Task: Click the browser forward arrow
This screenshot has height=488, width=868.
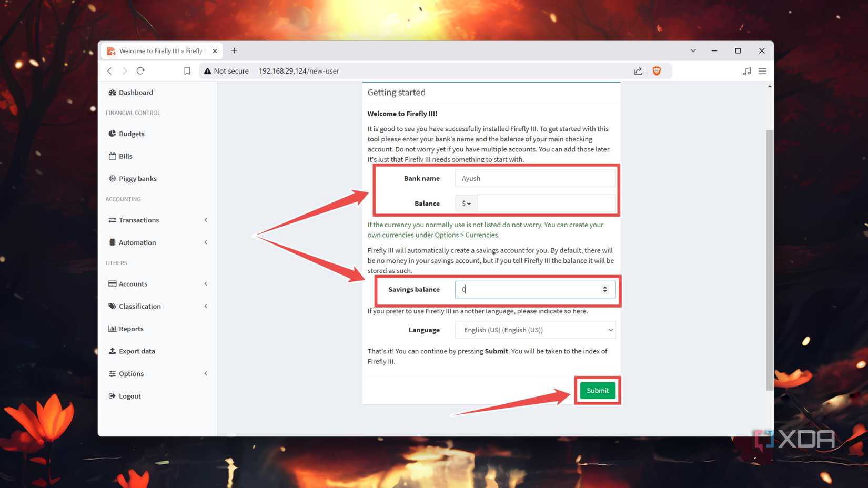Action: 125,71
